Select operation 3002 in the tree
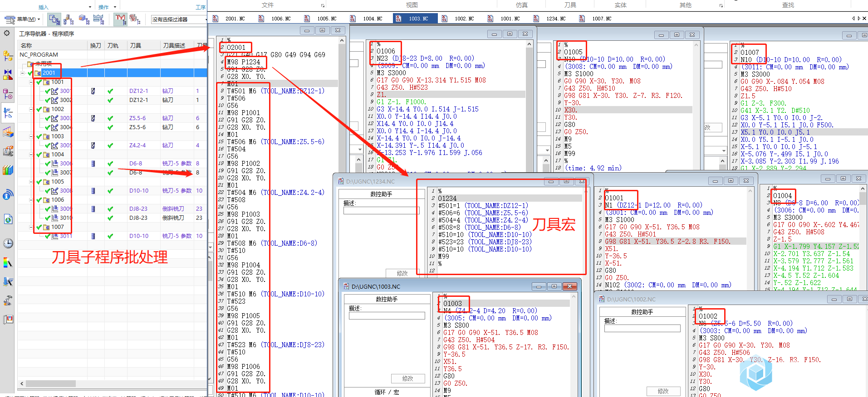This screenshot has height=397, width=868. 66,100
